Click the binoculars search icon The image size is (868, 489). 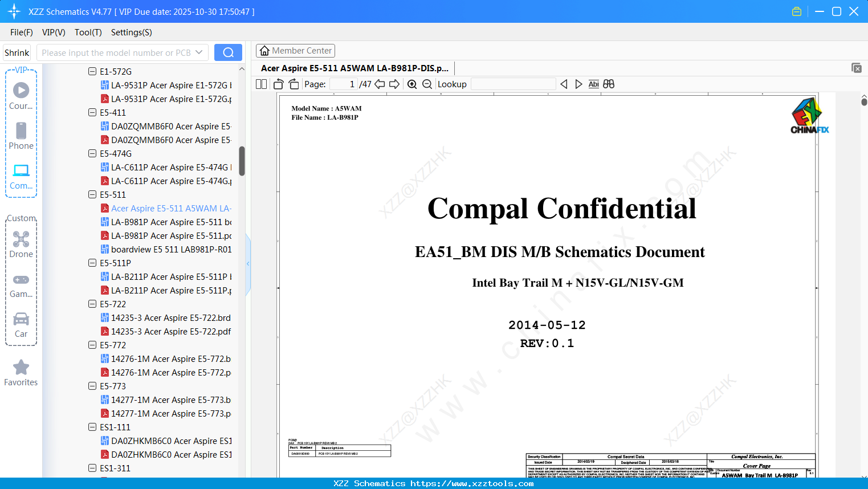(x=609, y=84)
